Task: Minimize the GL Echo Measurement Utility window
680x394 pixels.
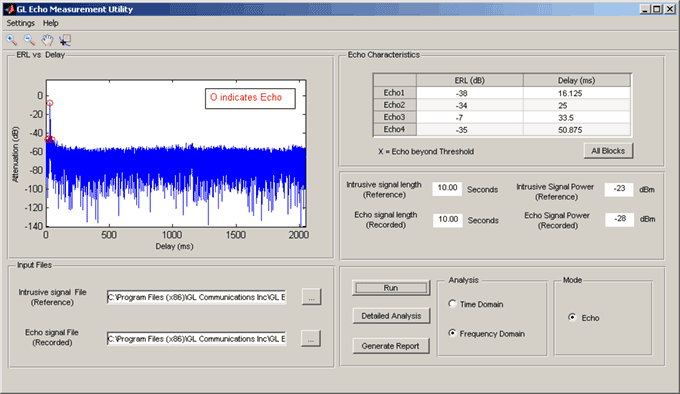Action: tap(645, 9)
